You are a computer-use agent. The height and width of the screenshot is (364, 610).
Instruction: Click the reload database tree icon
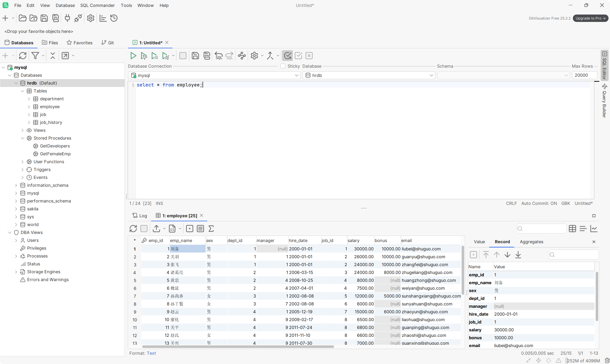[x=23, y=56]
